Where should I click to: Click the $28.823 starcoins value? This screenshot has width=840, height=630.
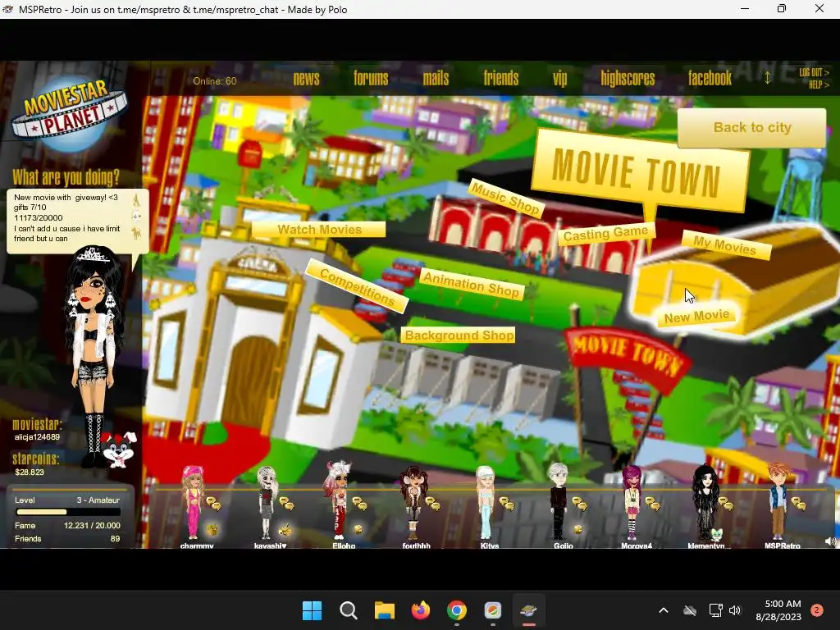coord(30,472)
